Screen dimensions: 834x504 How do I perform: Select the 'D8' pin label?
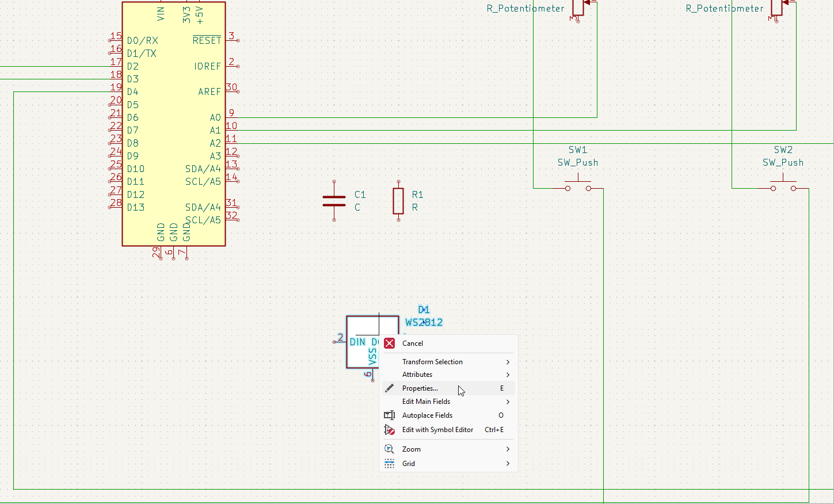pyautogui.click(x=133, y=143)
